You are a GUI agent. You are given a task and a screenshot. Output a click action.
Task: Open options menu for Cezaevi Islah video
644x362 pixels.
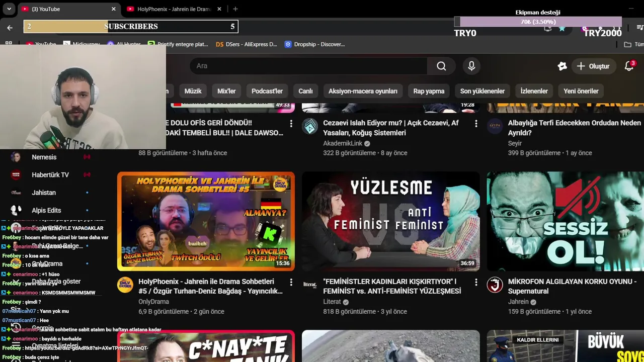(476, 124)
